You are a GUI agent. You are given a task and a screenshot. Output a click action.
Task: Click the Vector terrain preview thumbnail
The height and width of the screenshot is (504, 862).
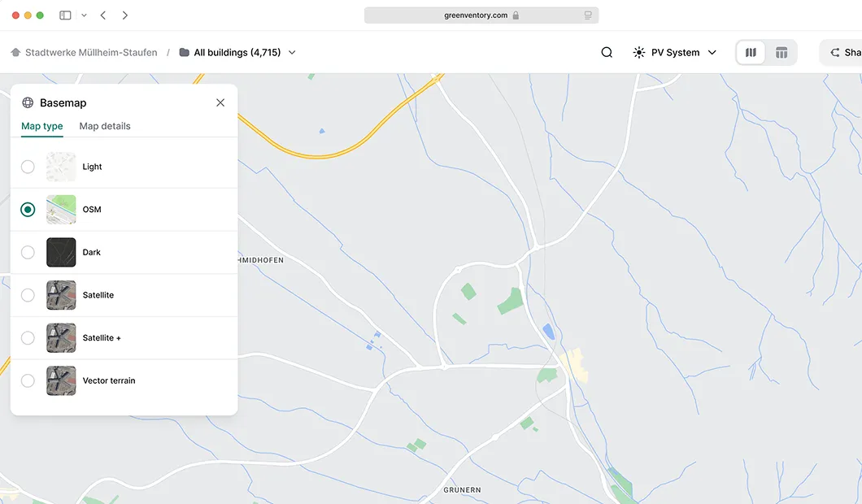pos(61,380)
